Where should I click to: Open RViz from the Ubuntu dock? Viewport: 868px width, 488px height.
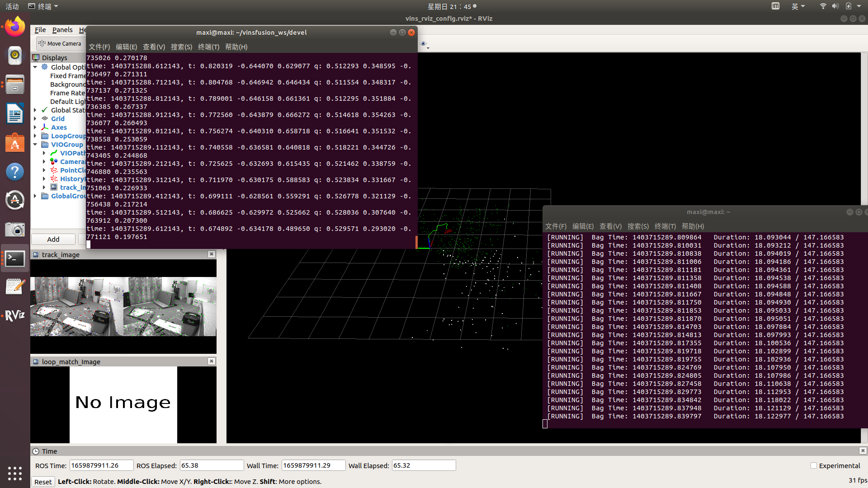15,315
